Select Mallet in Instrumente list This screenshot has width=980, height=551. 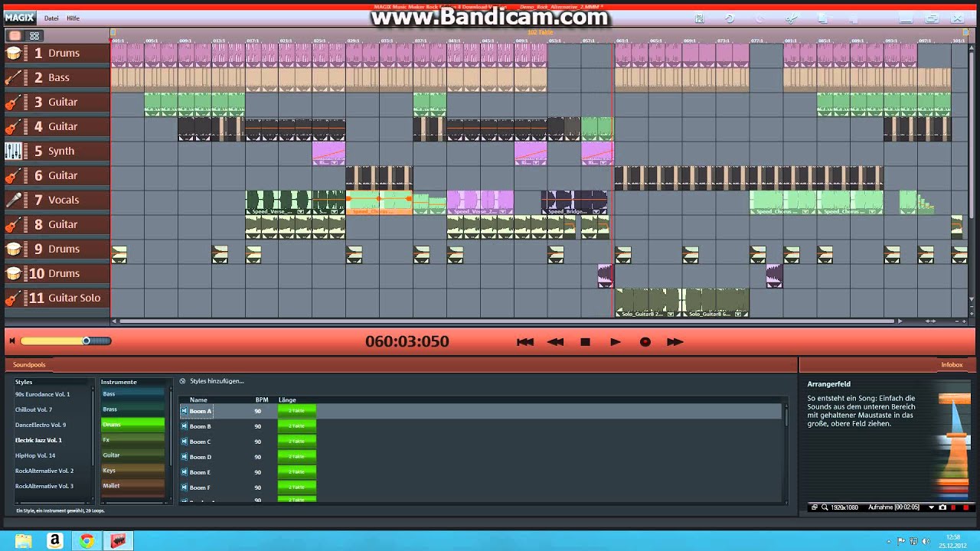[133, 485]
